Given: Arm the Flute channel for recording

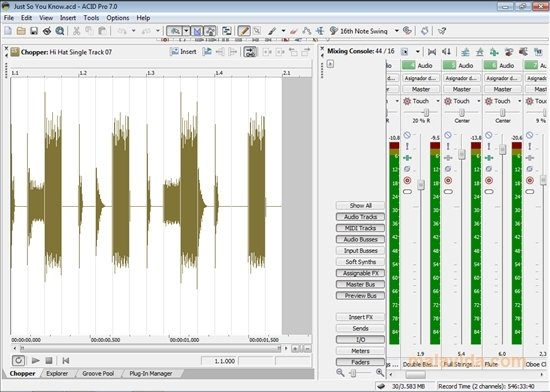Looking at the screenshot, I should pos(489,181).
